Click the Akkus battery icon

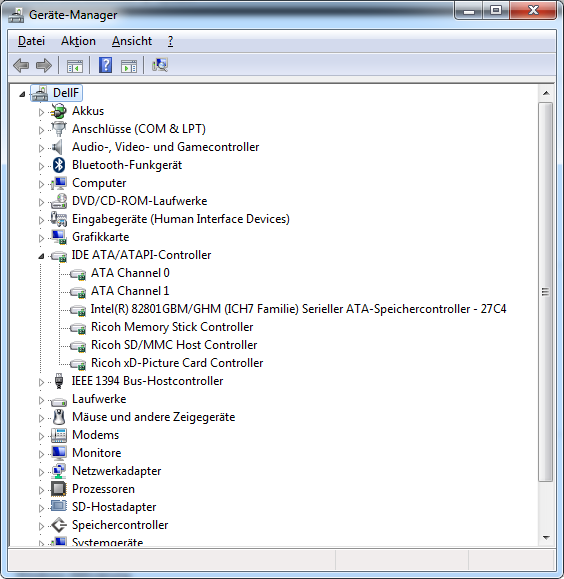point(59,111)
